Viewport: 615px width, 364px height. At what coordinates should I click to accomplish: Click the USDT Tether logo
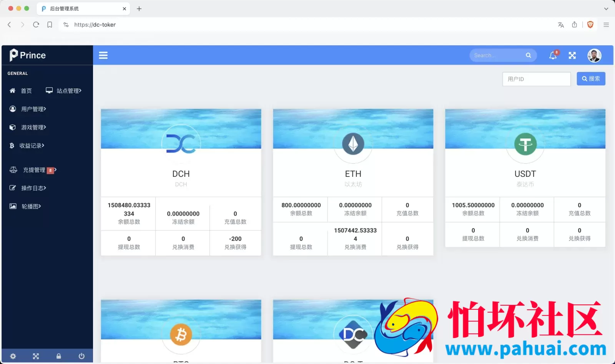tap(525, 144)
